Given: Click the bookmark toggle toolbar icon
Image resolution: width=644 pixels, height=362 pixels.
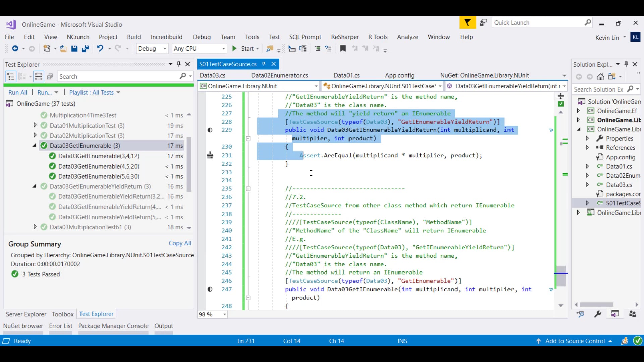Looking at the screenshot, I should tap(343, 49).
